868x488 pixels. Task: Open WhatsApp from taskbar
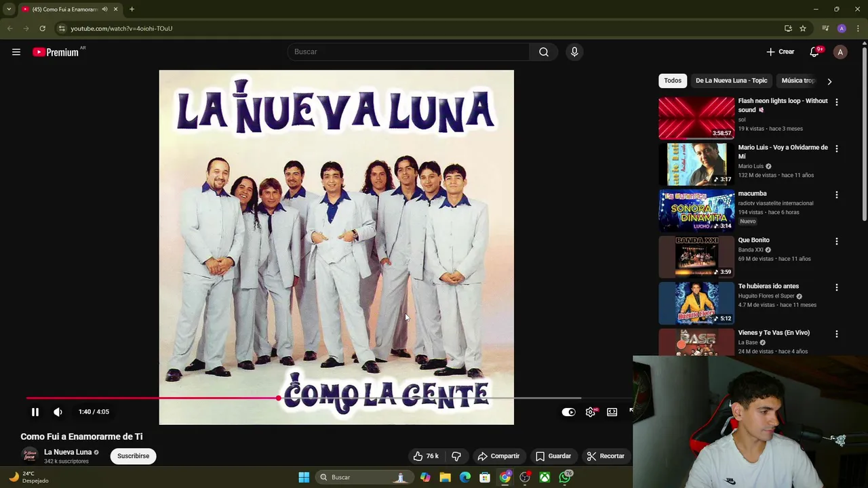565,477
